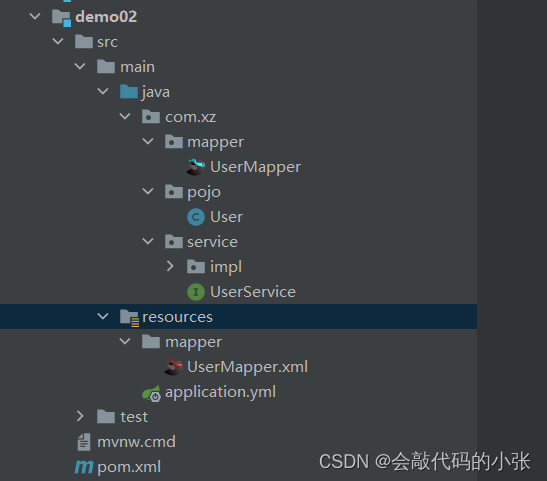This screenshot has height=481, width=547.
Task: Select the application.yml file name
Action: (220, 392)
